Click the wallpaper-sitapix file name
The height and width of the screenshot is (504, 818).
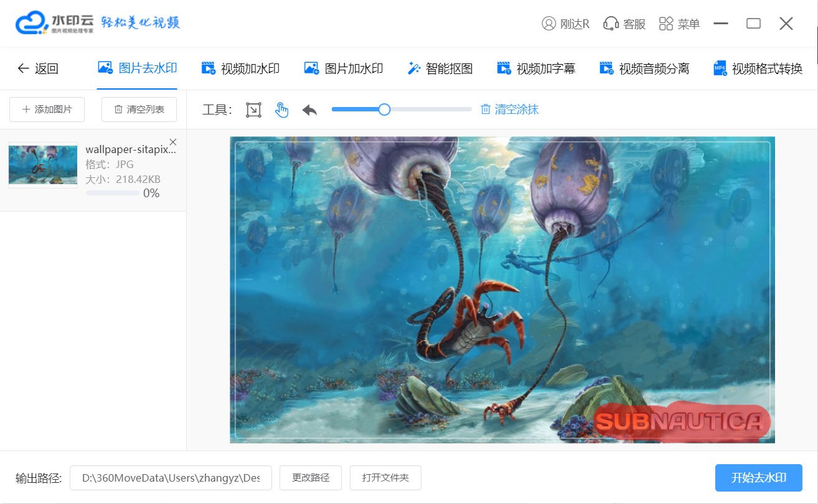pyautogui.click(x=131, y=149)
